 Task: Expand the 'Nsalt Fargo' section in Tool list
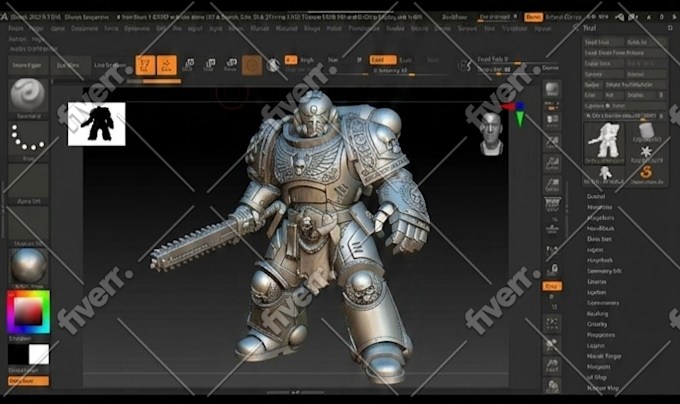pos(604,356)
